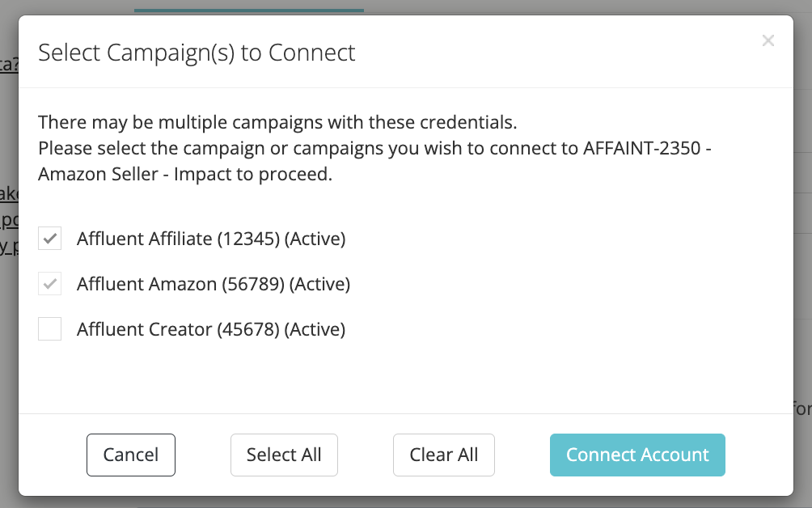Enable the Affluent Creator (45678) checkbox

(49, 329)
